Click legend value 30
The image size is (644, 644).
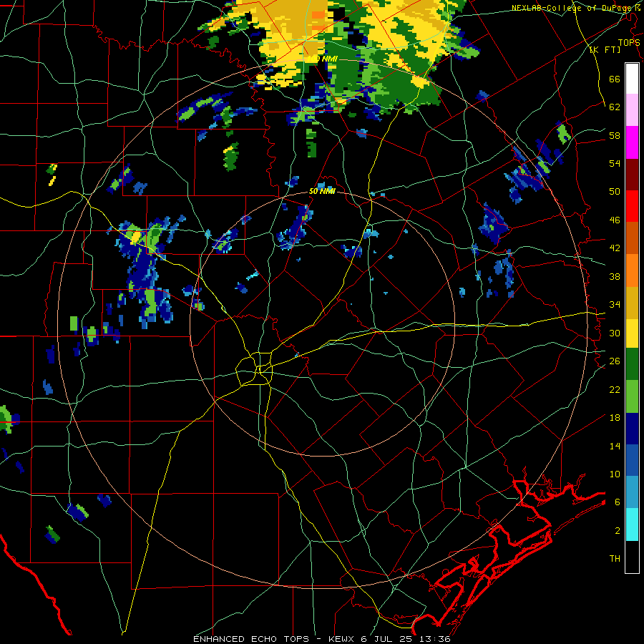pyautogui.click(x=615, y=333)
